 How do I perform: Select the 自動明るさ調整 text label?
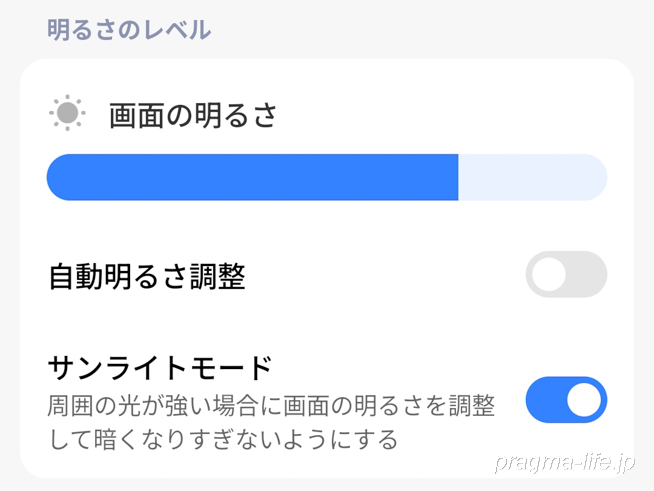tap(146, 276)
